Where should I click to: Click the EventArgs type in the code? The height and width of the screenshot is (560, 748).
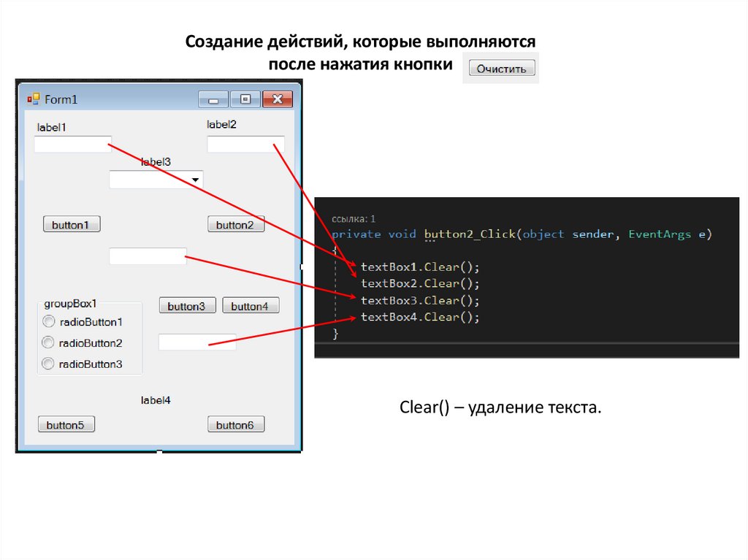point(660,234)
